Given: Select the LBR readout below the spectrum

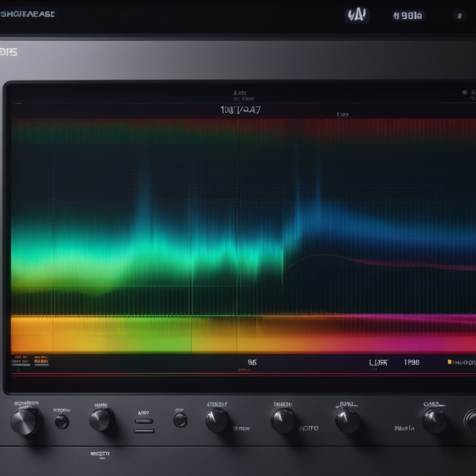Looking at the screenshot, I should pos(378,362).
